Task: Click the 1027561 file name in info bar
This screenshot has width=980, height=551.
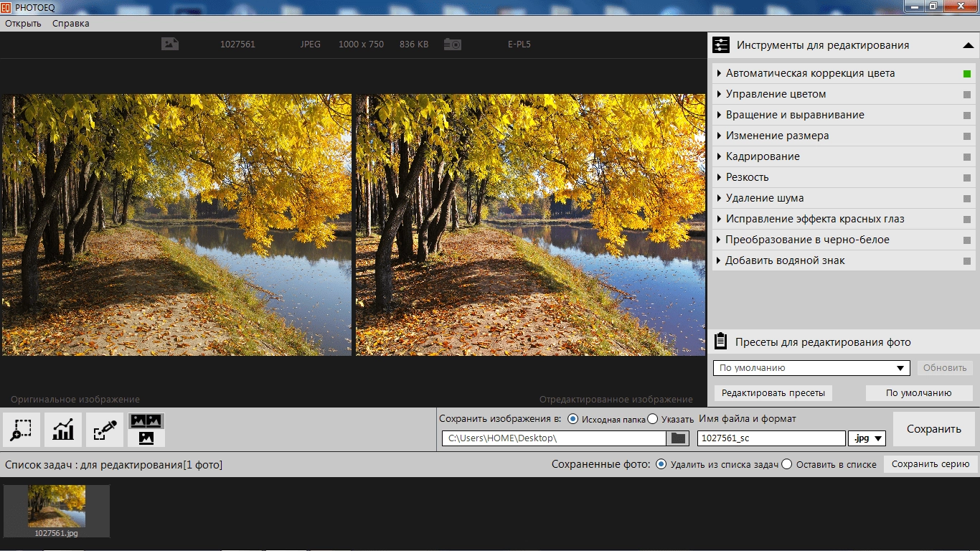Action: 237,44
